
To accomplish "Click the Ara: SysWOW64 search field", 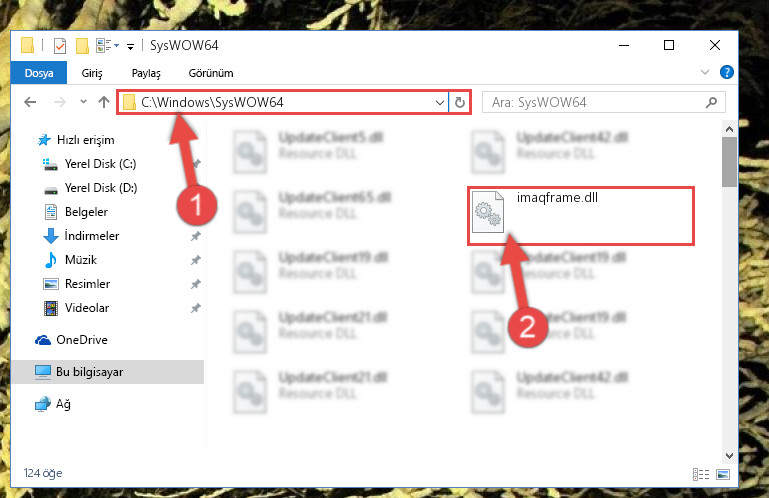I will tap(596, 102).
